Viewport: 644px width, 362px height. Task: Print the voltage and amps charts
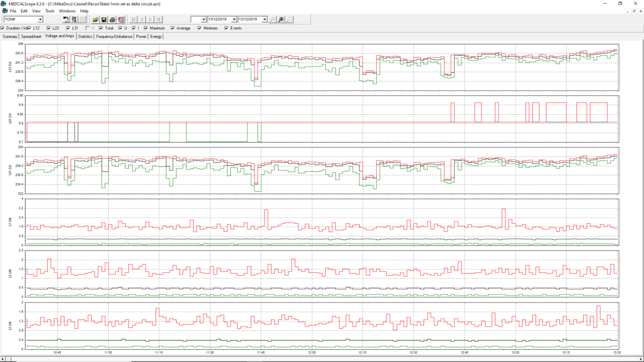tap(112, 19)
